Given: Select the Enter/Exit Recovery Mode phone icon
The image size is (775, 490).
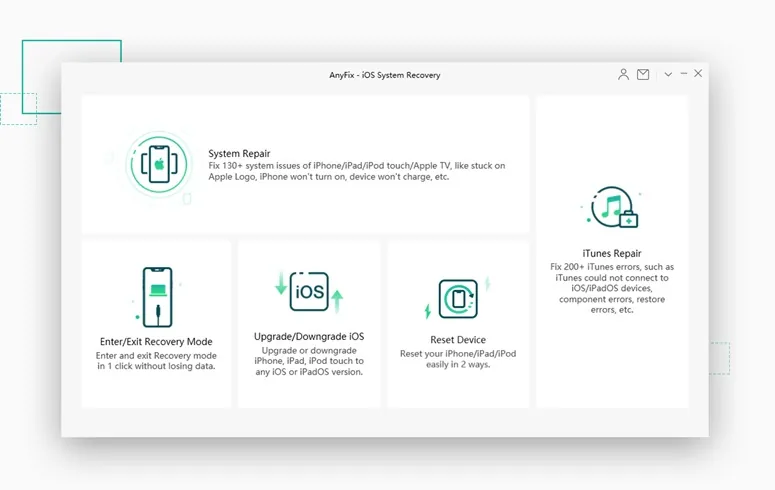Looking at the screenshot, I should pyautogui.click(x=157, y=297).
